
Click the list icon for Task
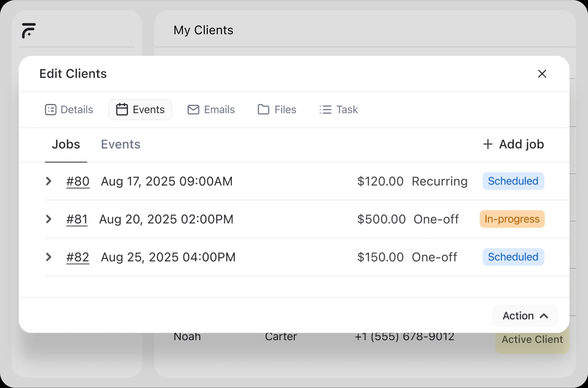(325, 110)
